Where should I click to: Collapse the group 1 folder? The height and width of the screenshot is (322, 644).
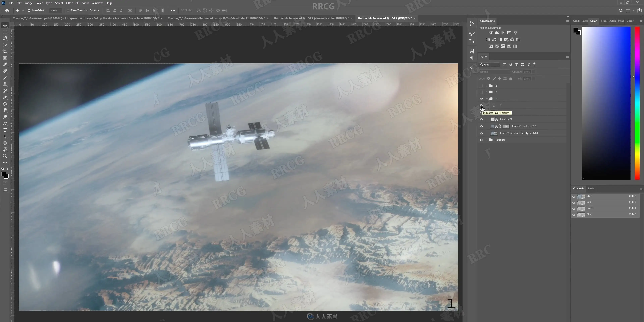[487, 98]
